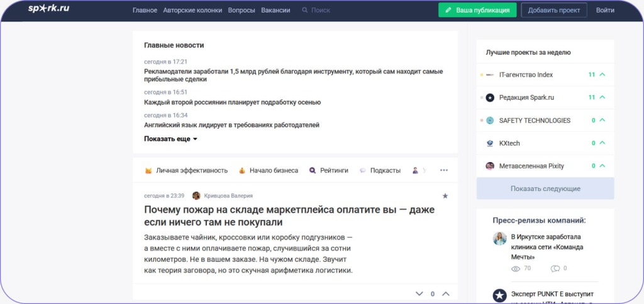The width and height of the screenshot is (644, 304).
Task: Click the article preview text Заказываете чайник
Action: point(248,254)
